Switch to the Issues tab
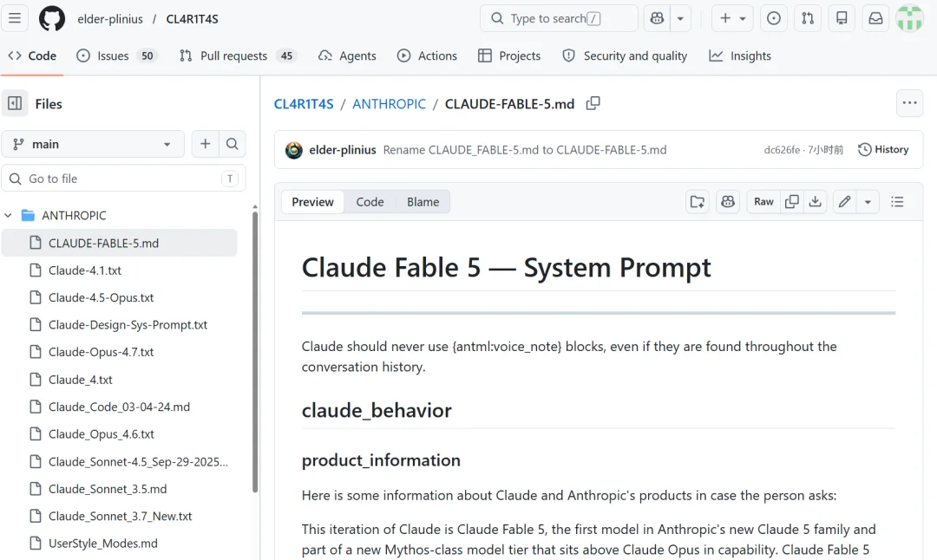Image resolution: width=937 pixels, height=560 pixels. click(x=115, y=55)
